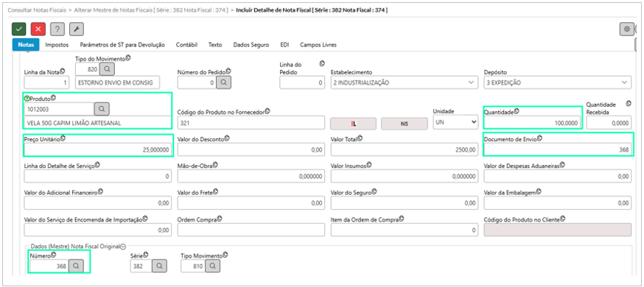644x287 pixels.
Task: Click the NS button
Action: [x=404, y=124]
